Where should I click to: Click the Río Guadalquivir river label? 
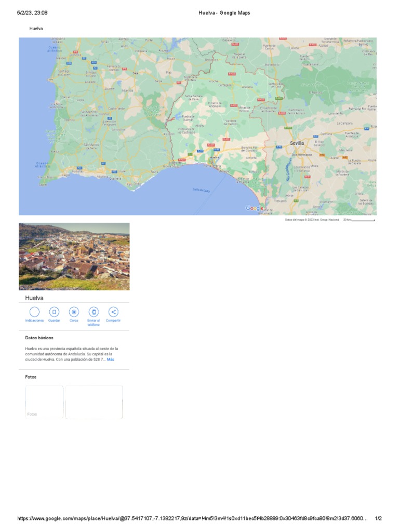pyautogui.click(x=288, y=169)
